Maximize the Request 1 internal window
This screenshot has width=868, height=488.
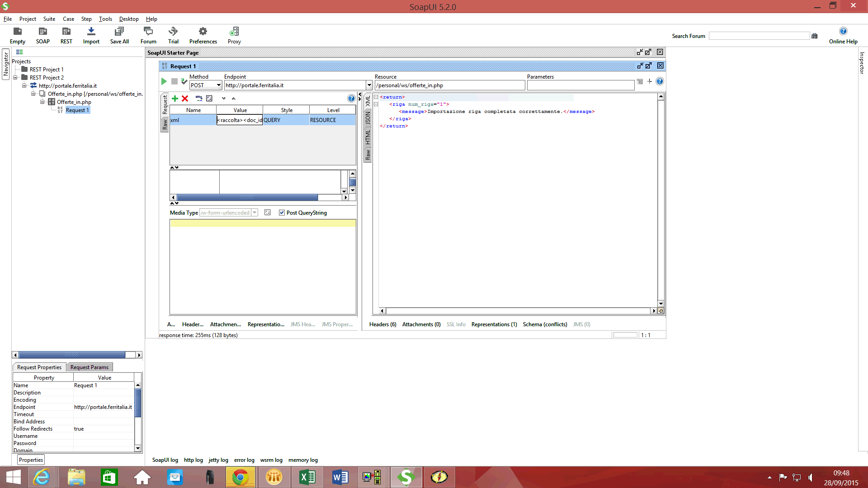(649, 66)
